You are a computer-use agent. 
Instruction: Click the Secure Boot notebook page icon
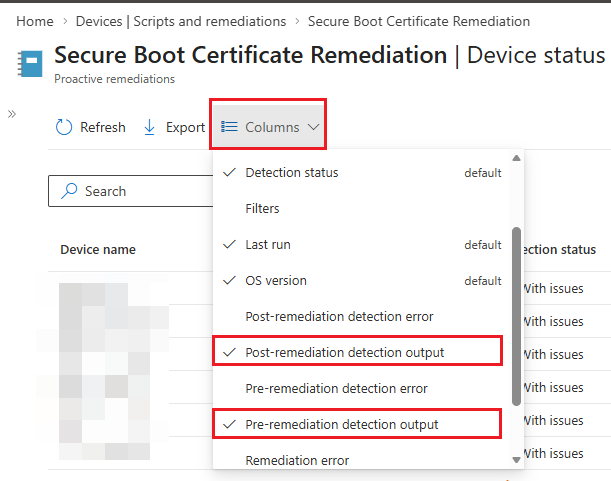click(28, 62)
